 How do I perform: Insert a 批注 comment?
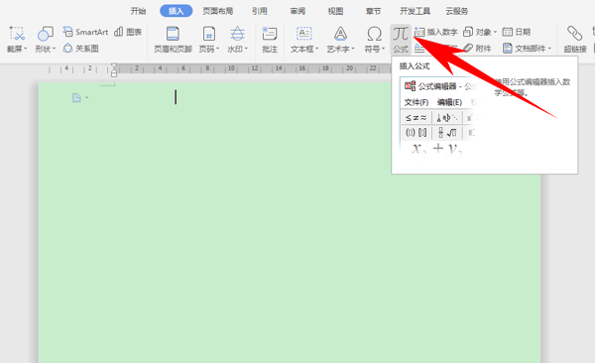[x=270, y=39]
